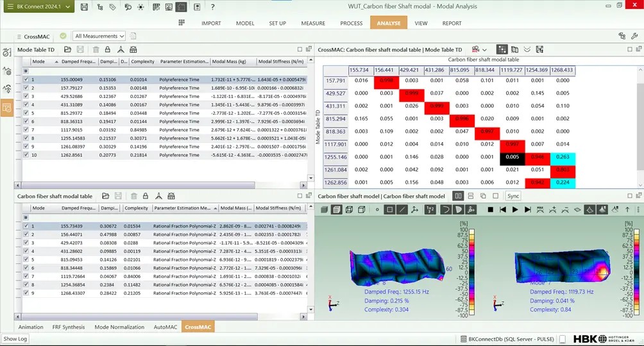This screenshot has height=346, width=644.
Task: Maximize the Carbon fiber shaft model panel
Action: pyautogui.click(x=630, y=196)
